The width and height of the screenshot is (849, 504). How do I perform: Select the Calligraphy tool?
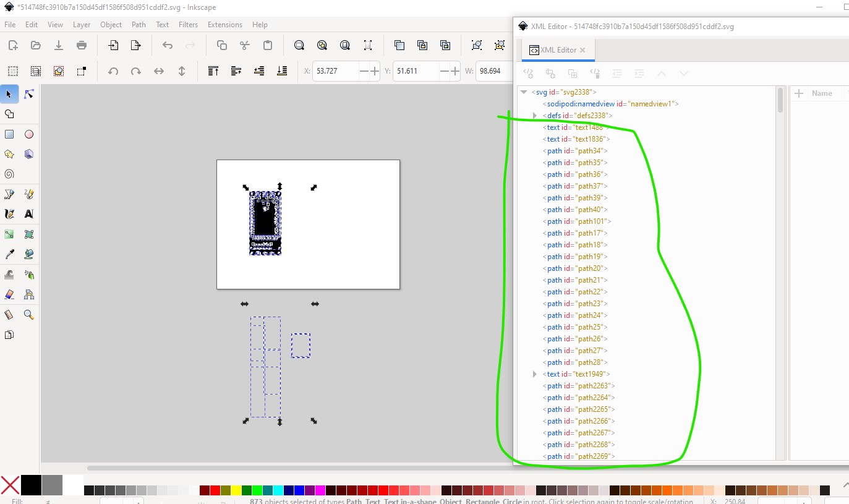coord(9,214)
